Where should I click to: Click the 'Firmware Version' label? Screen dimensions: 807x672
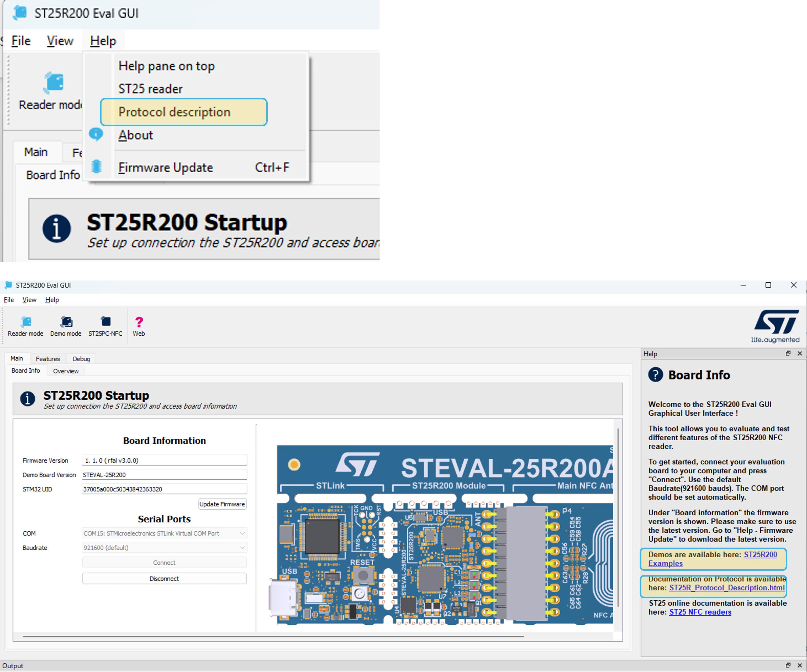tap(45, 460)
